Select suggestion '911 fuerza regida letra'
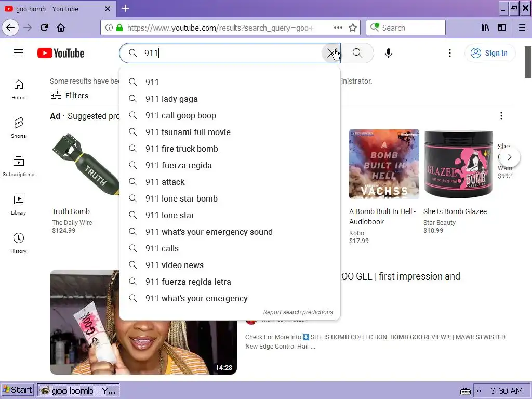Screen dimensions: 532x399 tap(230, 282)
